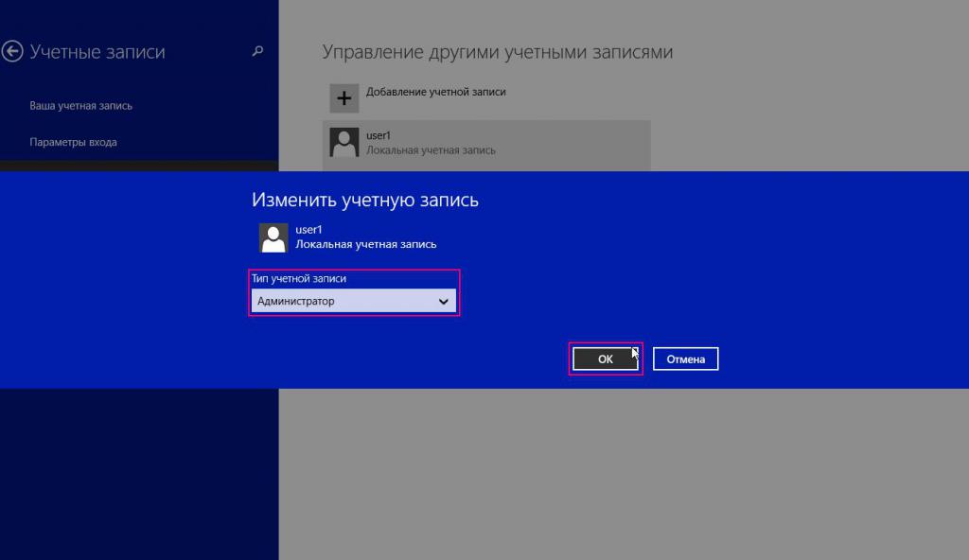The width and height of the screenshot is (969, 560).
Task: Click the Изменить учетную запись heading
Action: coord(364,200)
